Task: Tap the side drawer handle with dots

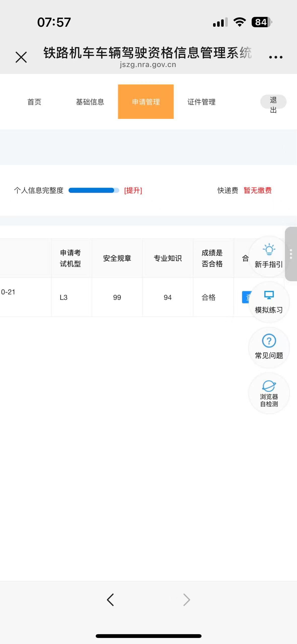Action: point(291,254)
